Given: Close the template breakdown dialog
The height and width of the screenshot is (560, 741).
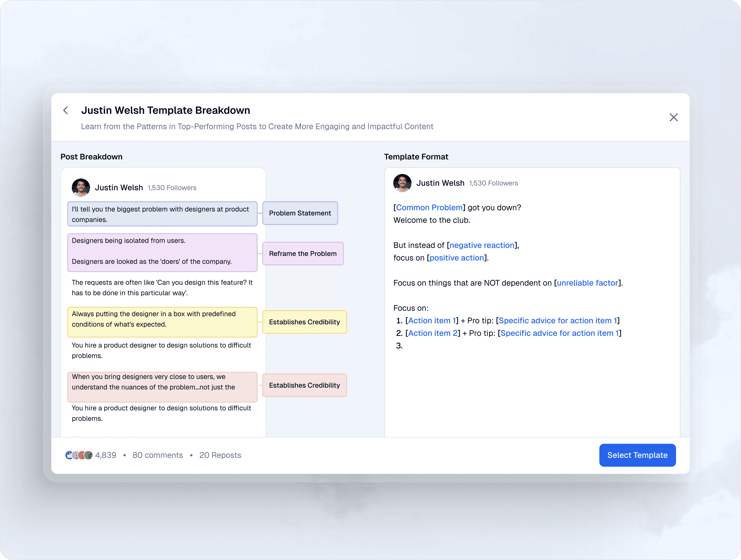Looking at the screenshot, I should [x=673, y=117].
